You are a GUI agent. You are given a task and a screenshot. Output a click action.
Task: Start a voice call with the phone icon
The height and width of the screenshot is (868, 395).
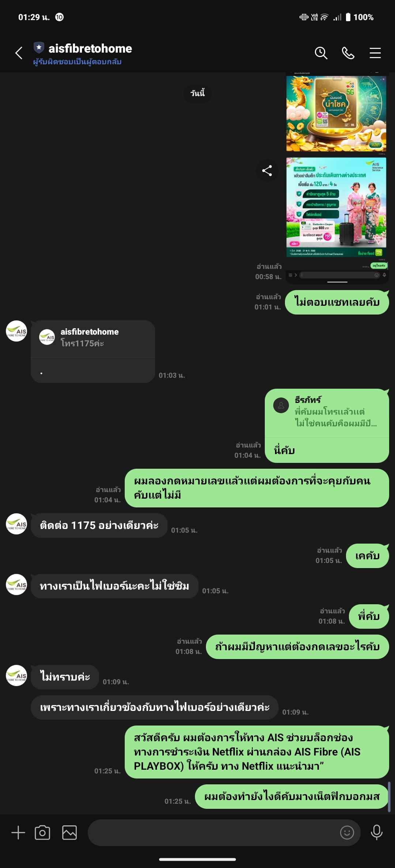(x=348, y=53)
